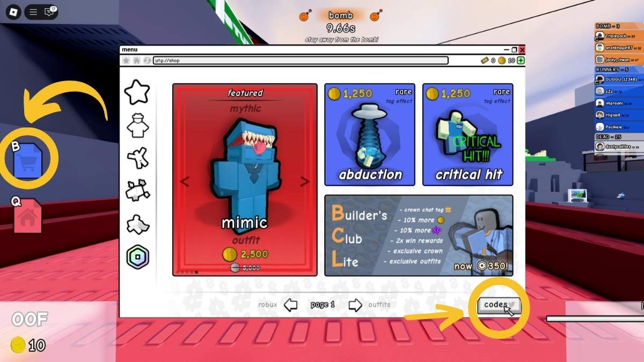Click the home icon in the address toolbar
The height and width of the screenshot is (362, 644).
pos(136,61)
